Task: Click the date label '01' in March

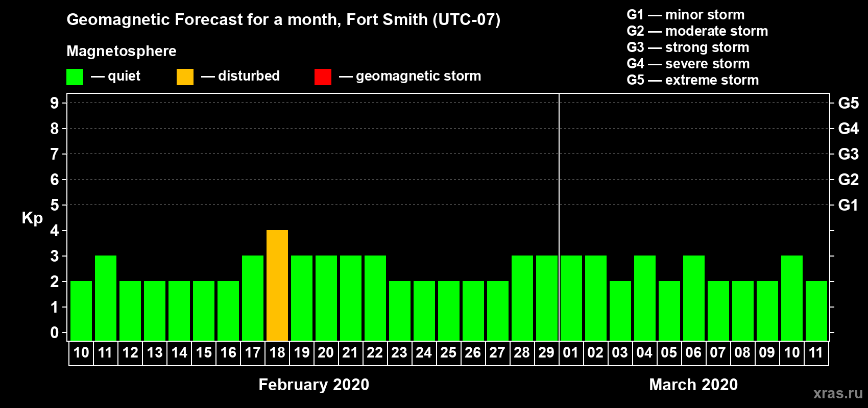Action: click(x=571, y=352)
